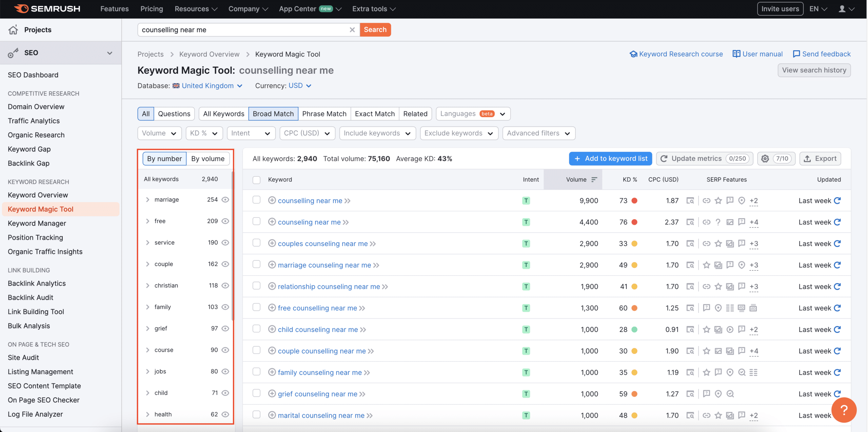This screenshot has height=432, width=868.
Task: View SERP icon for marriage counseling near me
Action: tap(690, 265)
